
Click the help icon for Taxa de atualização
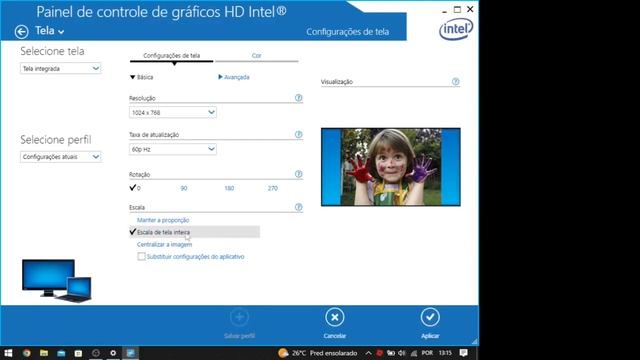pyautogui.click(x=298, y=135)
